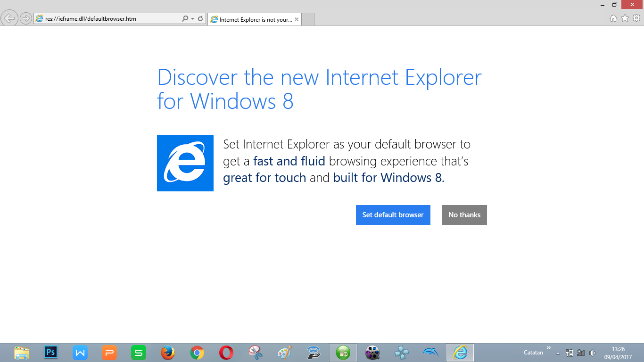Click the page icon in address bar

click(39, 19)
